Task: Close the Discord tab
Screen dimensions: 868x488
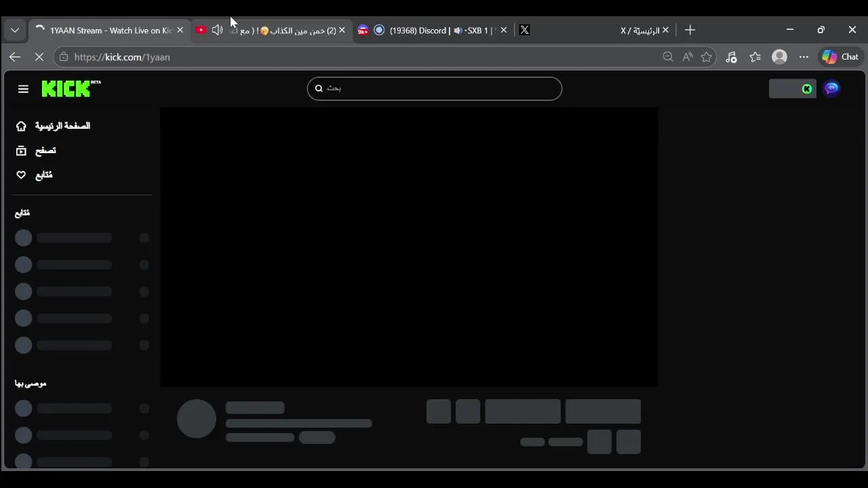Action: [503, 30]
